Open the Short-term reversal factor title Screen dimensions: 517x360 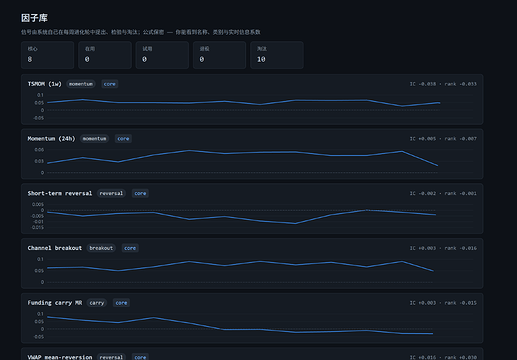tap(60, 193)
